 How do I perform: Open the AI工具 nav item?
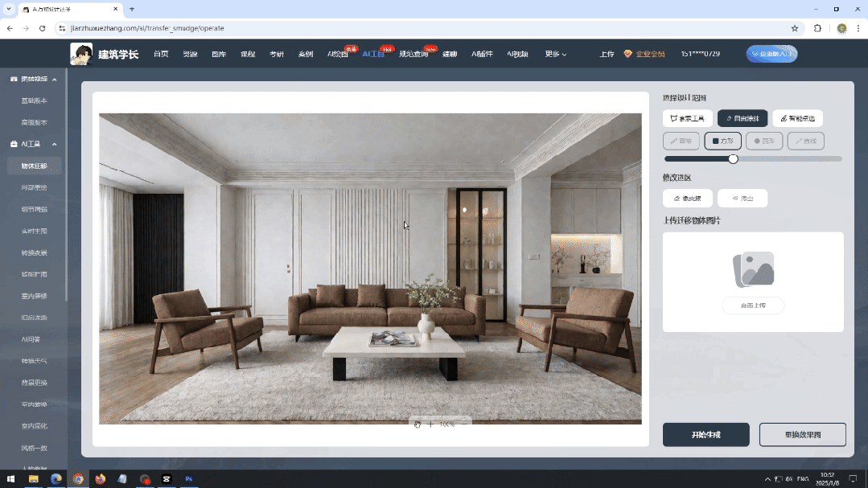(x=373, y=54)
